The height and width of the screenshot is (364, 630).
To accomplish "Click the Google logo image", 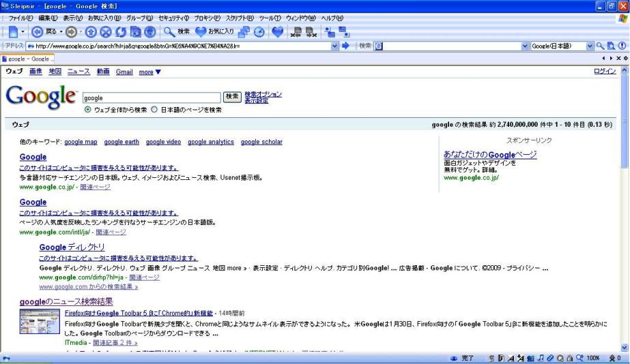I will click(41, 97).
